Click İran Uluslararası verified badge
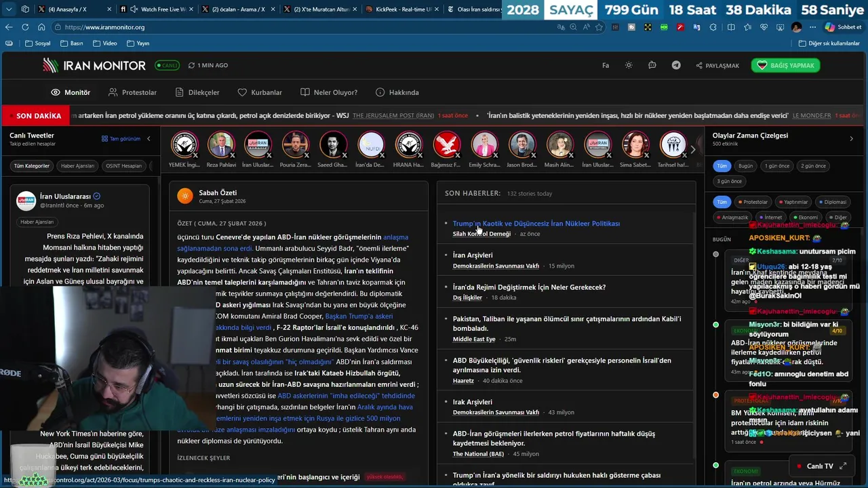Screen dimensions: 868x488 [96, 197]
